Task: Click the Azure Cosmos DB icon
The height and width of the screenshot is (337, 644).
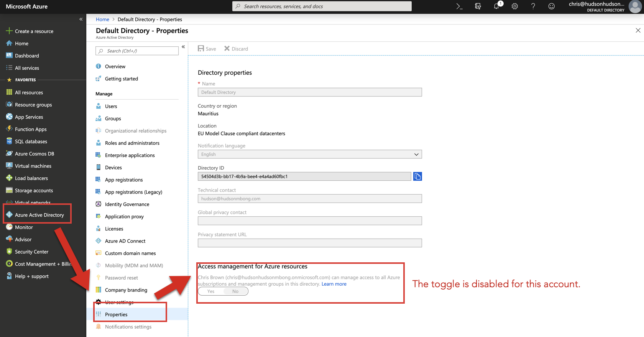Action: (9, 154)
